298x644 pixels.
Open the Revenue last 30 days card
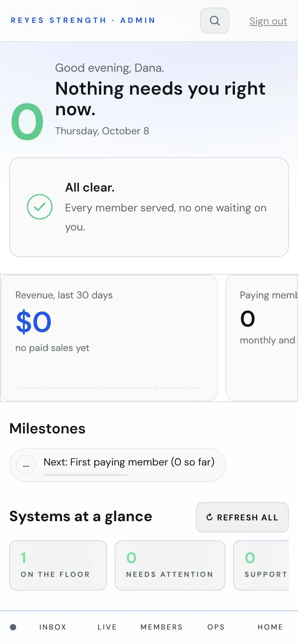109,338
